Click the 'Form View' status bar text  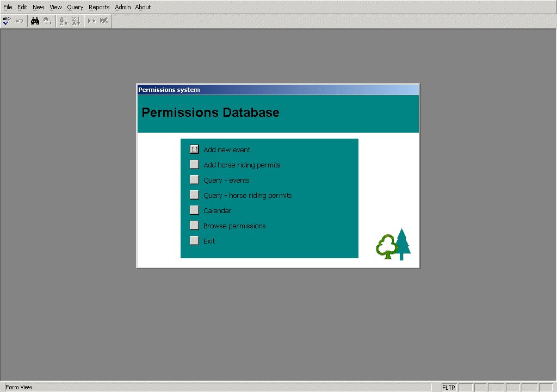pyautogui.click(x=19, y=388)
